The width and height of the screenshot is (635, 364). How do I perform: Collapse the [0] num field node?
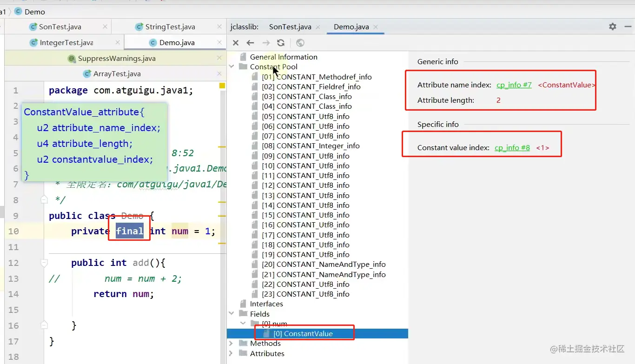[x=243, y=324]
